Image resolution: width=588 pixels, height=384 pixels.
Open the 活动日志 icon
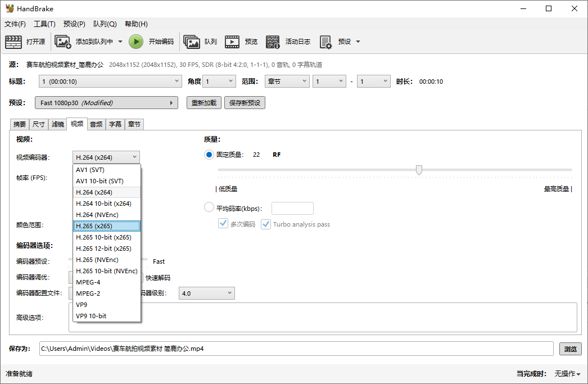[273, 41]
